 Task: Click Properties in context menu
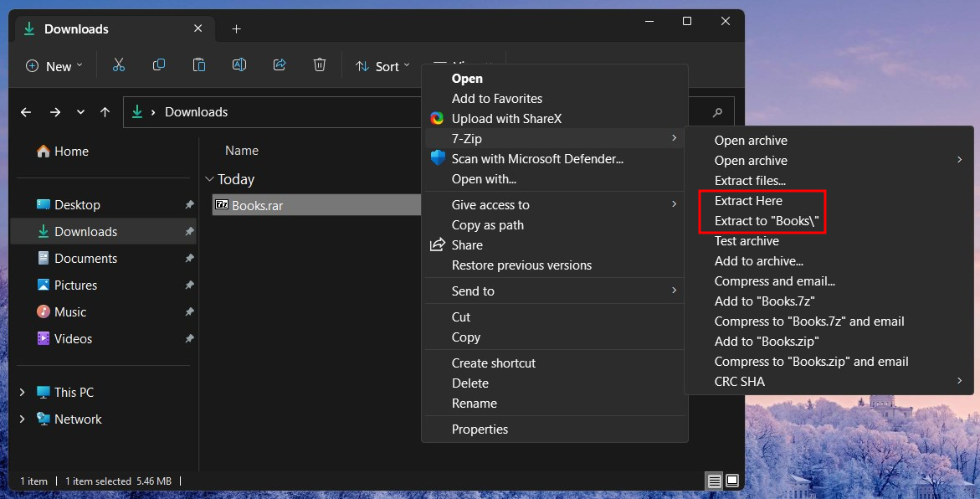(x=480, y=430)
